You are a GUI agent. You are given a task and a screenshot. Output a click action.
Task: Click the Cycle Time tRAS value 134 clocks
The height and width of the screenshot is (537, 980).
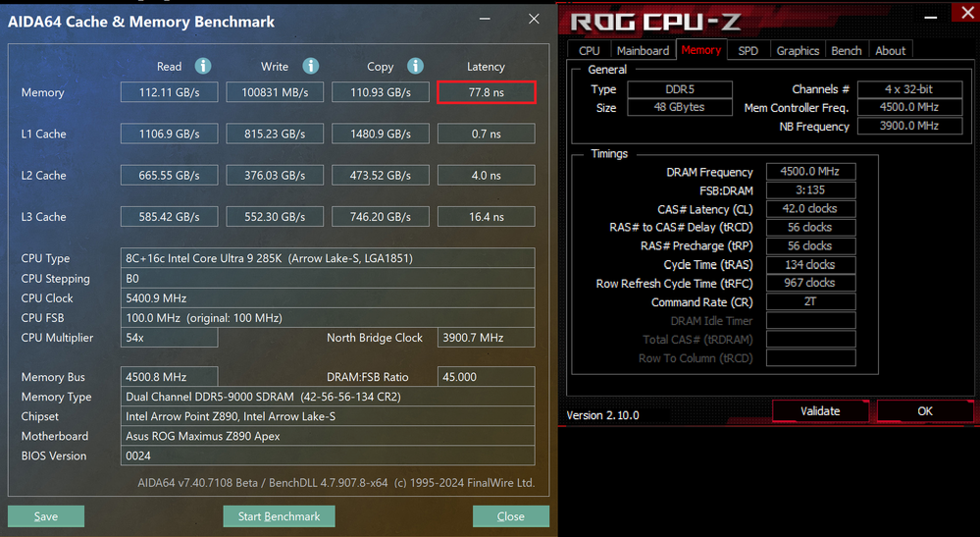coord(810,264)
